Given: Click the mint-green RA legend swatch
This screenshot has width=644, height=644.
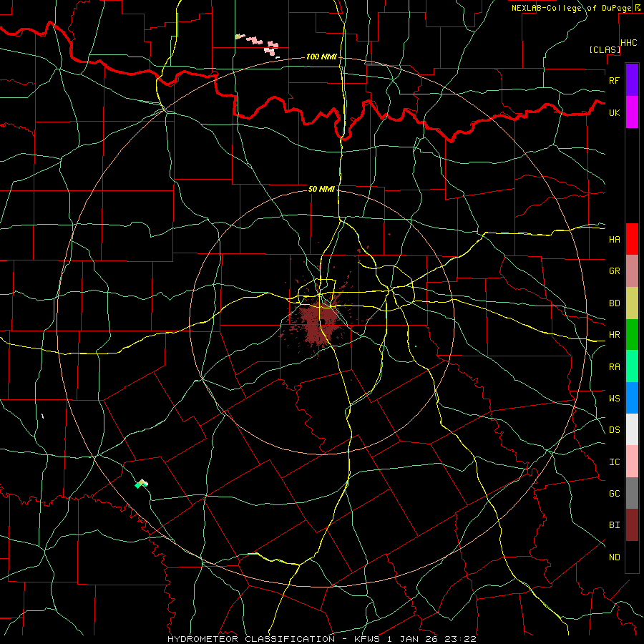Looking at the screenshot, I should tap(632, 366).
